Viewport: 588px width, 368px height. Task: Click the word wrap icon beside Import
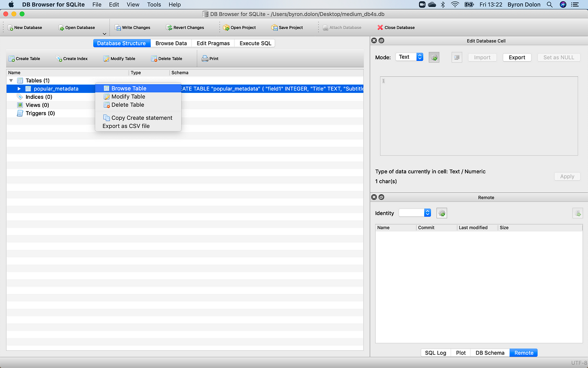click(x=457, y=58)
